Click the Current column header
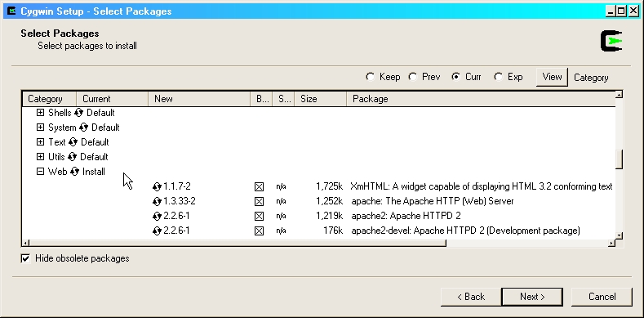 (x=112, y=99)
